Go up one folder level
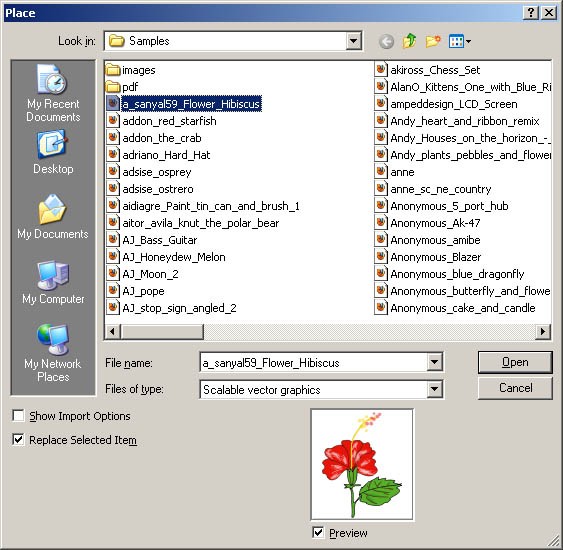The image size is (563, 550). coord(409,41)
